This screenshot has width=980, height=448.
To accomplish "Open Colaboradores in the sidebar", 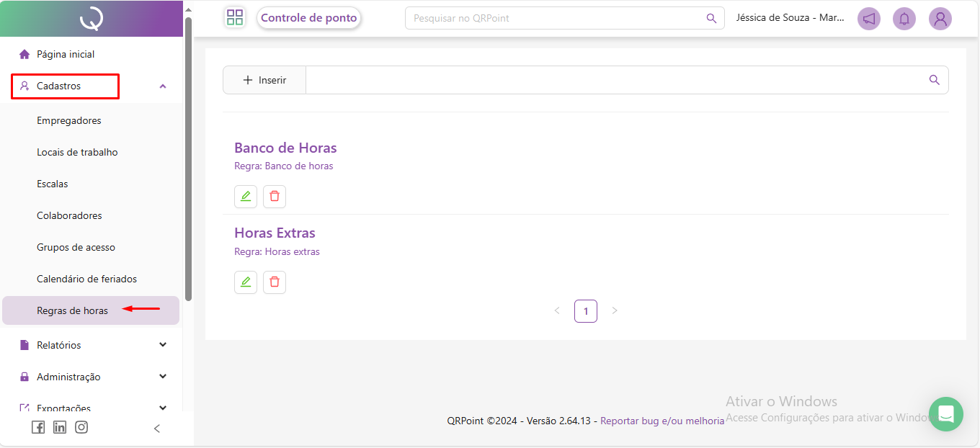I will point(69,215).
